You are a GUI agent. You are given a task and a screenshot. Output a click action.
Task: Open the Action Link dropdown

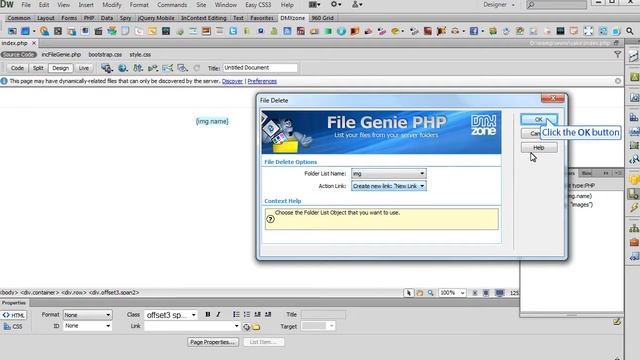tap(389, 186)
